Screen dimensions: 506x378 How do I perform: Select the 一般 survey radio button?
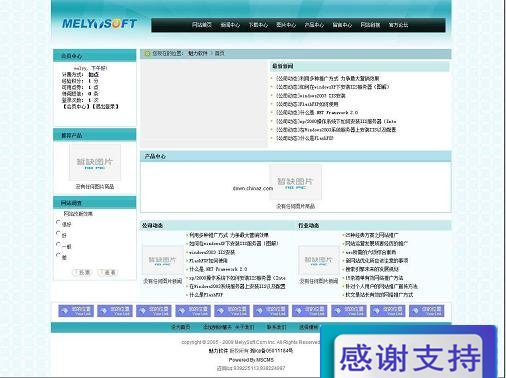click(58, 244)
